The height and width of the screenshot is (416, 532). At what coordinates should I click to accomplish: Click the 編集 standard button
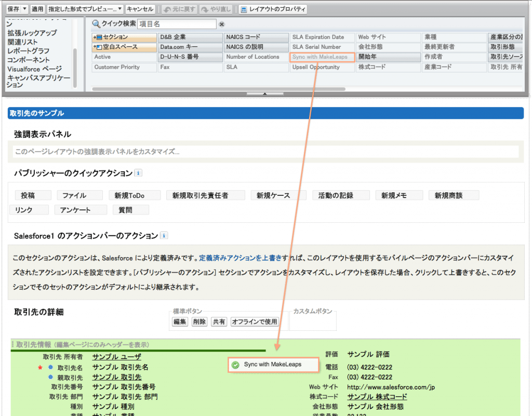(180, 321)
